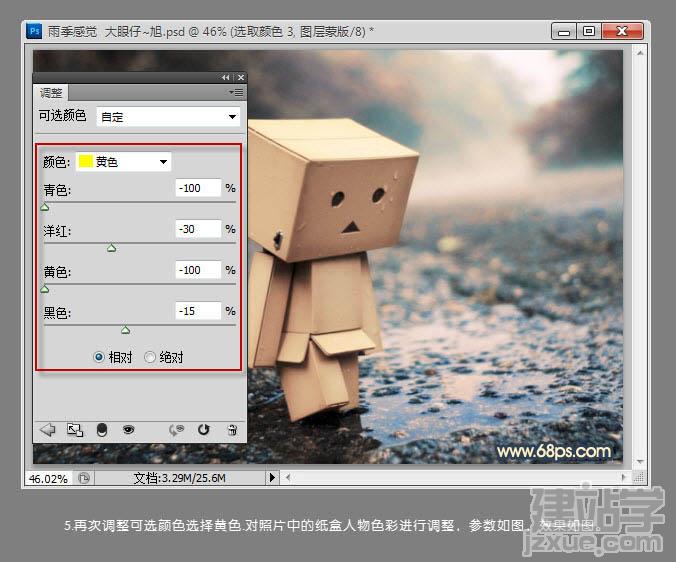Toggle clip to layer circle icon
This screenshot has width=676, height=562.
pos(102,430)
